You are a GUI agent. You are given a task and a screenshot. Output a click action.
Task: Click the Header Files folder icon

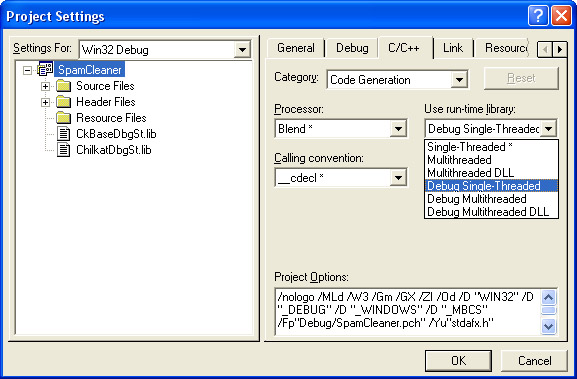pos(63,102)
